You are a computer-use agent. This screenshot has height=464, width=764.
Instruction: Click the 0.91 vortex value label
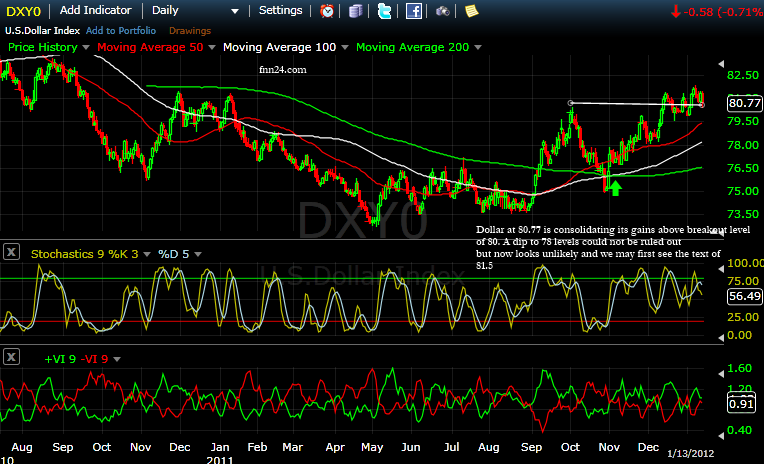point(741,404)
